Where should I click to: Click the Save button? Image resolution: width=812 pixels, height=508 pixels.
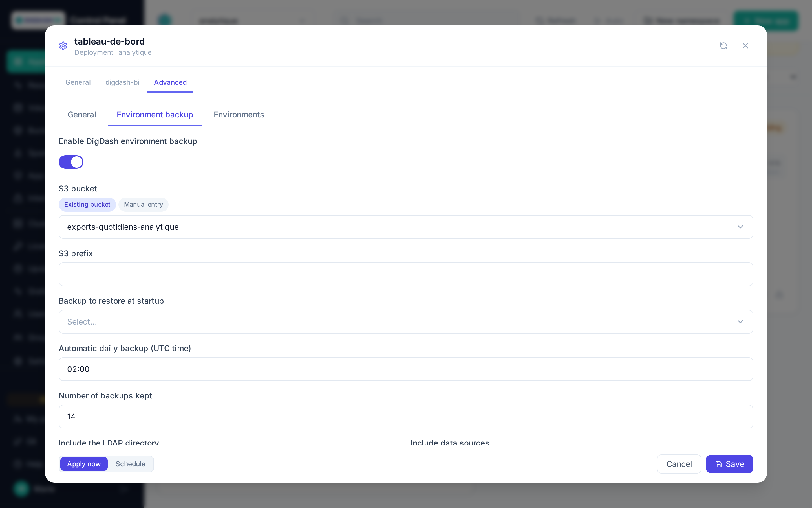click(729, 464)
